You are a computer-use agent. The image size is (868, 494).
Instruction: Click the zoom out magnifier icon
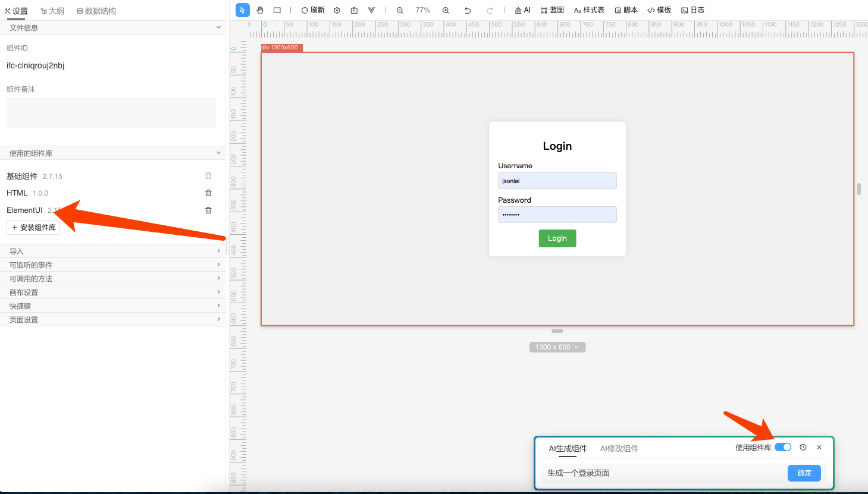coord(400,10)
